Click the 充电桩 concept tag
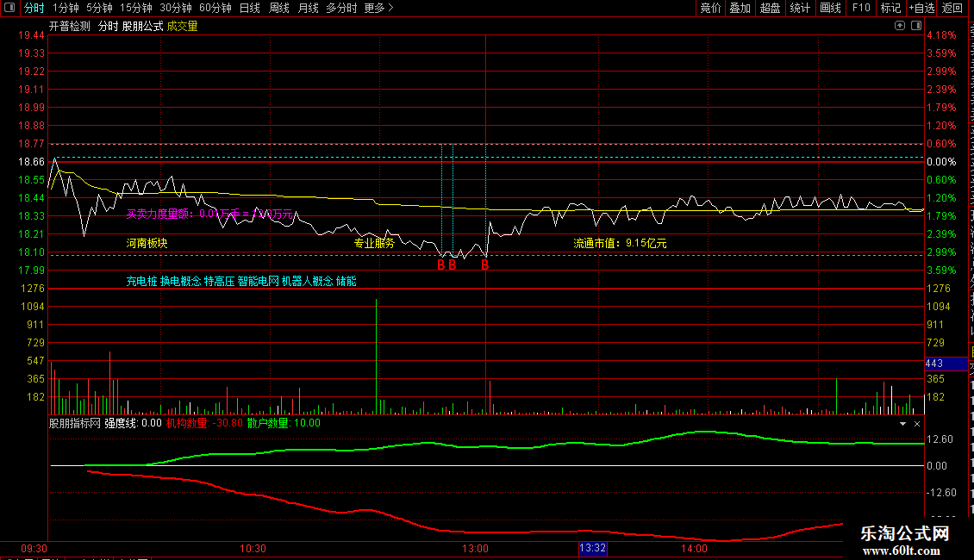 (141, 281)
